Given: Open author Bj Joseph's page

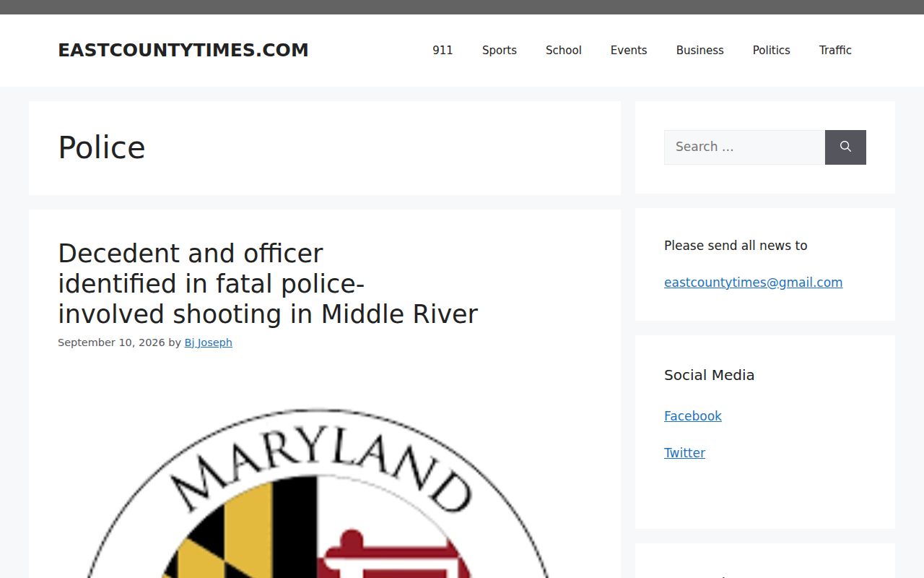Looking at the screenshot, I should 209,342.
